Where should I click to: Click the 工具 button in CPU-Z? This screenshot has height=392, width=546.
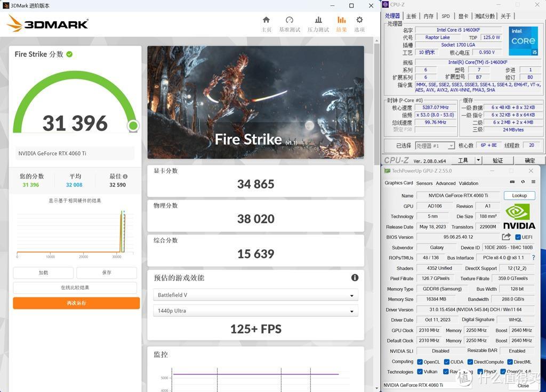click(x=463, y=160)
